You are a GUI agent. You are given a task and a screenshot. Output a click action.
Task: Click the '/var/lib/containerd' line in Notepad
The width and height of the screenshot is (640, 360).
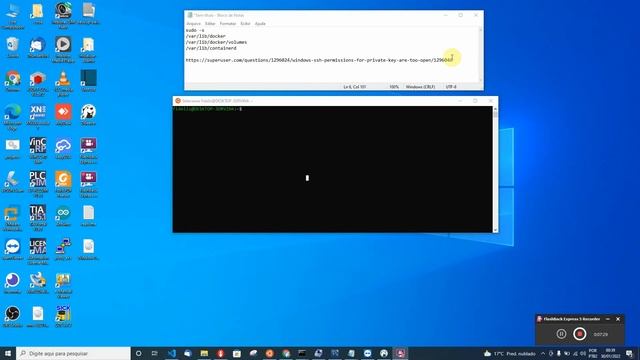(x=211, y=48)
